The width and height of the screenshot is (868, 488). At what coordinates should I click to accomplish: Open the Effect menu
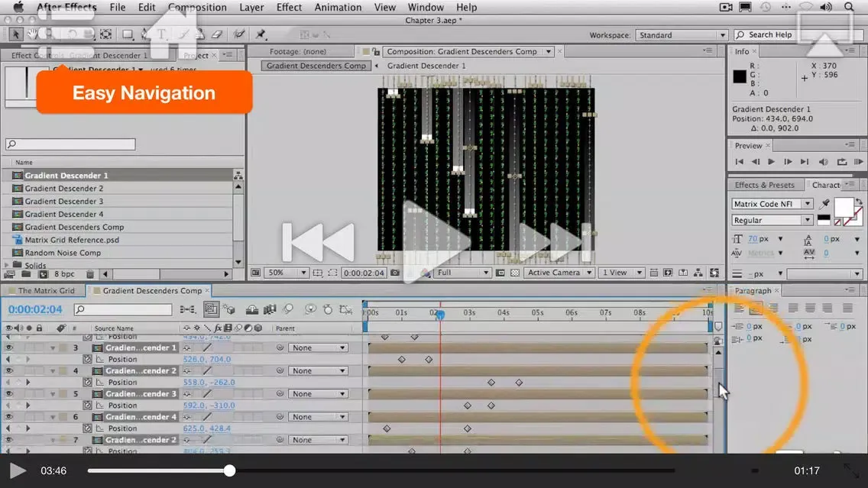point(289,7)
